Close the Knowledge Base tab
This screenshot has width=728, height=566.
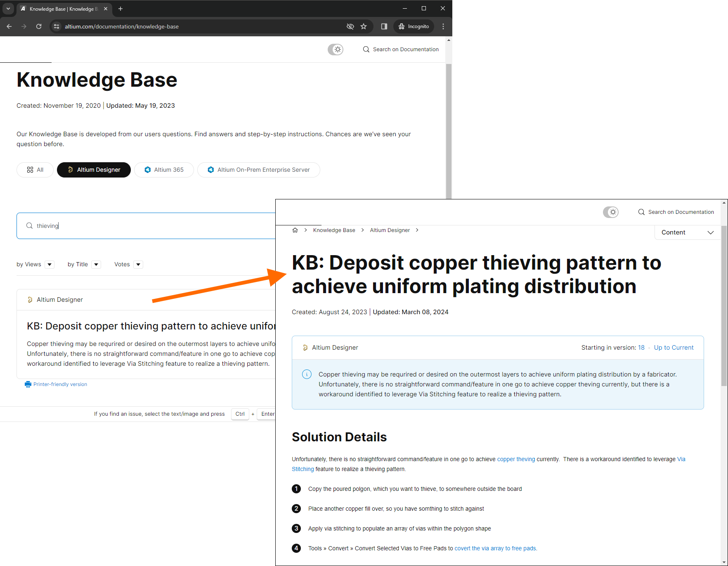(x=106, y=9)
